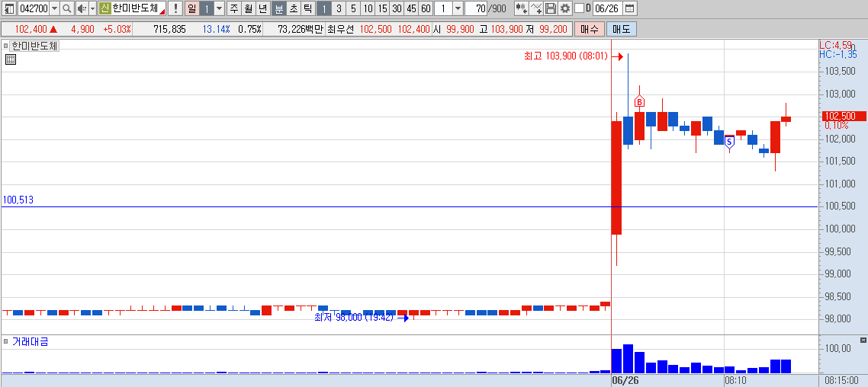Click the +5.03% change rate value

(x=117, y=29)
